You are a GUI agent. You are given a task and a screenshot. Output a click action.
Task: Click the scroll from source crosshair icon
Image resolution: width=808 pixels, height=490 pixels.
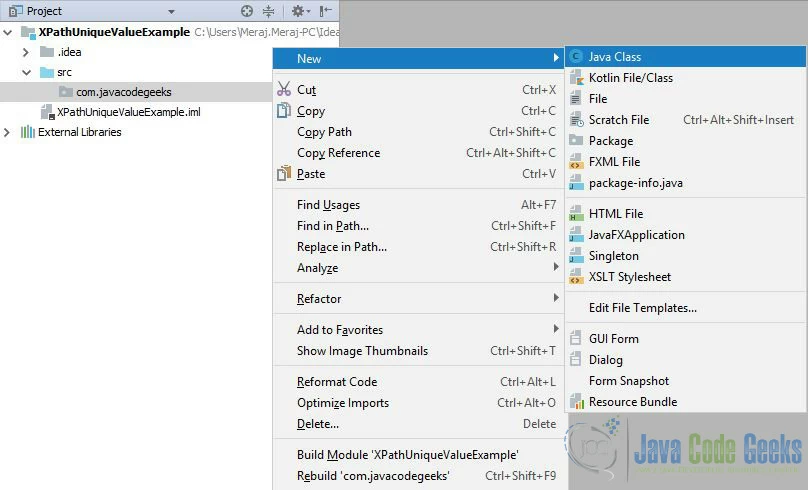247,11
